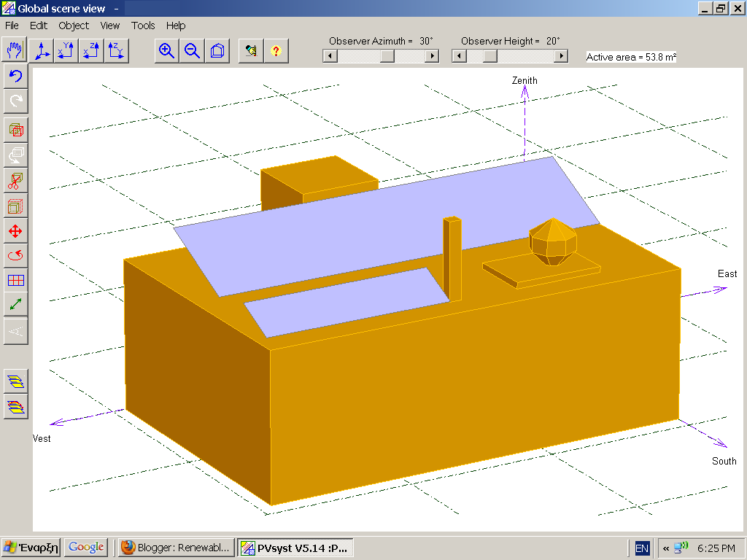Open the Object menu

[x=73, y=26]
